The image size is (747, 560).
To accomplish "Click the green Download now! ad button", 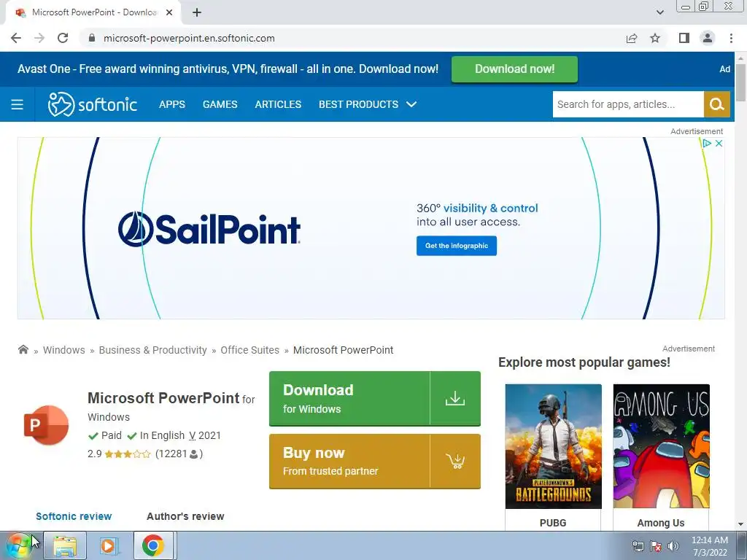I will coord(514,69).
